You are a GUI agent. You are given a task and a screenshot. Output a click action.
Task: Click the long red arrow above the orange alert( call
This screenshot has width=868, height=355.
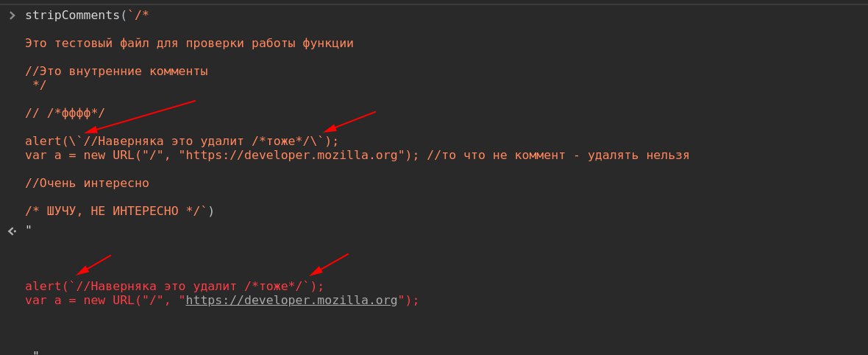(x=137, y=118)
